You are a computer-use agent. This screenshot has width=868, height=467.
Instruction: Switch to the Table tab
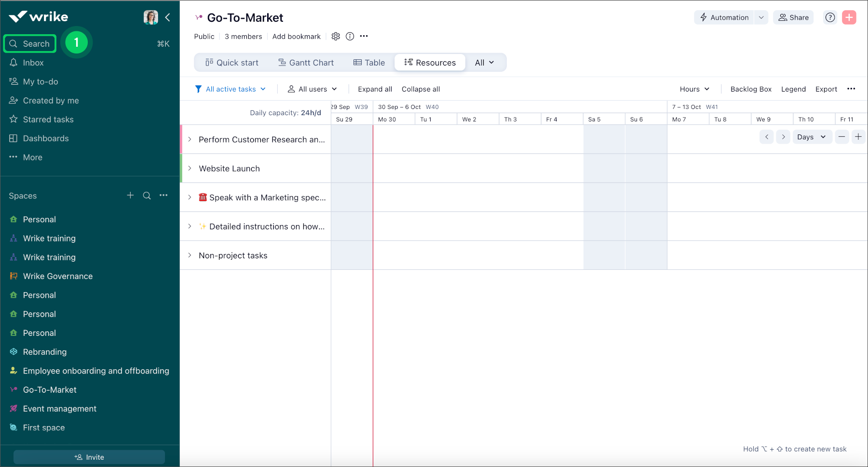point(369,63)
